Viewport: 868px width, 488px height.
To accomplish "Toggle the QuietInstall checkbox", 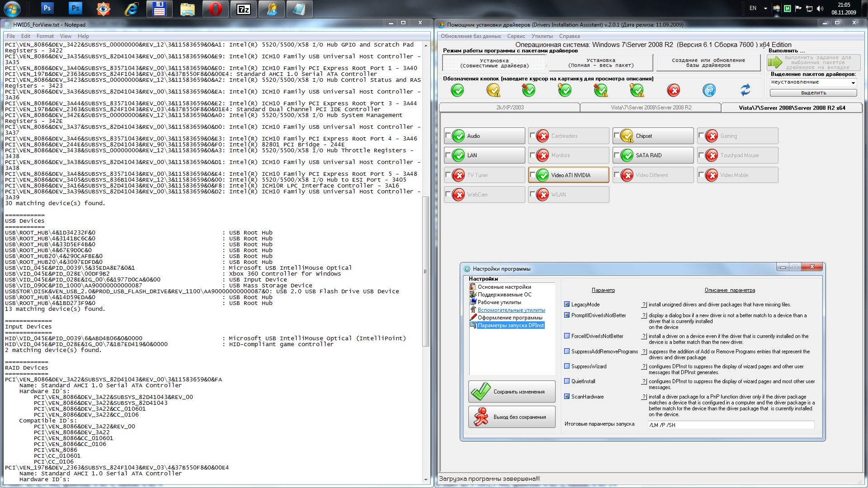I will [567, 381].
